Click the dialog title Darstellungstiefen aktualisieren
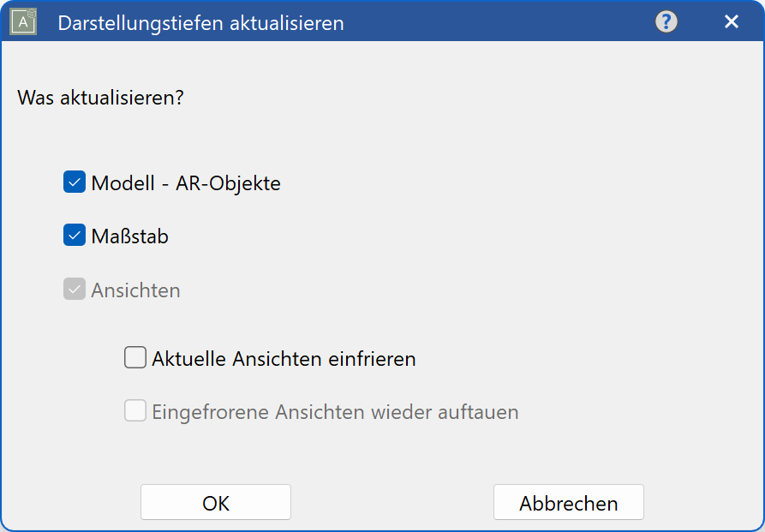Screen dimensions: 765x532 [x=200, y=23]
